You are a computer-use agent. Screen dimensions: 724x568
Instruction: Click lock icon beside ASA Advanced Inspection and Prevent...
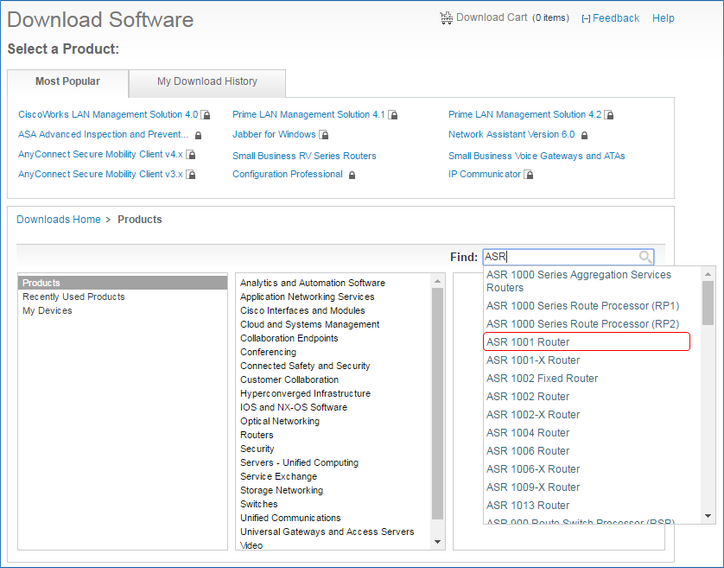point(198,135)
